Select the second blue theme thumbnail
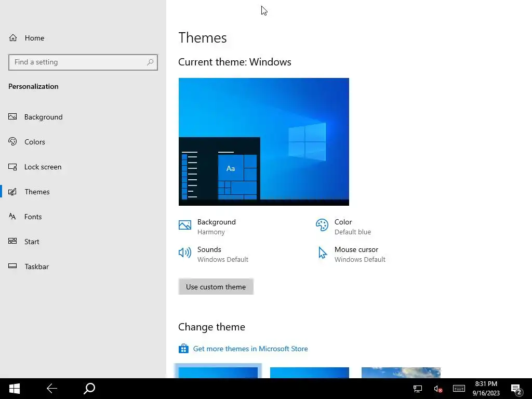Screen dimensions: 532x399 [x=310, y=372]
